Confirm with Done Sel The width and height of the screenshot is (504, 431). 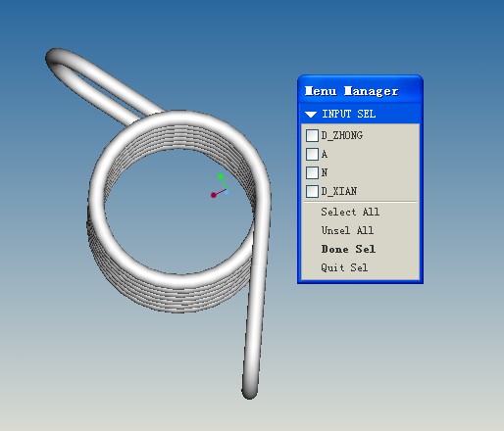click(x=348, y=249)
